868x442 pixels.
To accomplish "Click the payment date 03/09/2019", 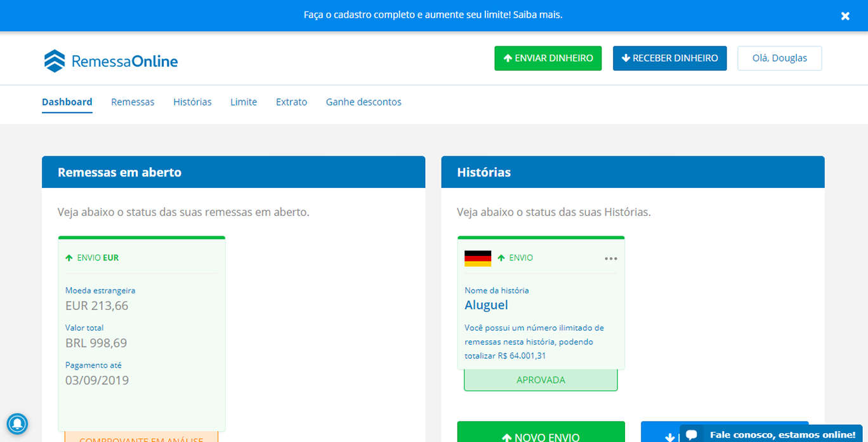I will (97, 380).
